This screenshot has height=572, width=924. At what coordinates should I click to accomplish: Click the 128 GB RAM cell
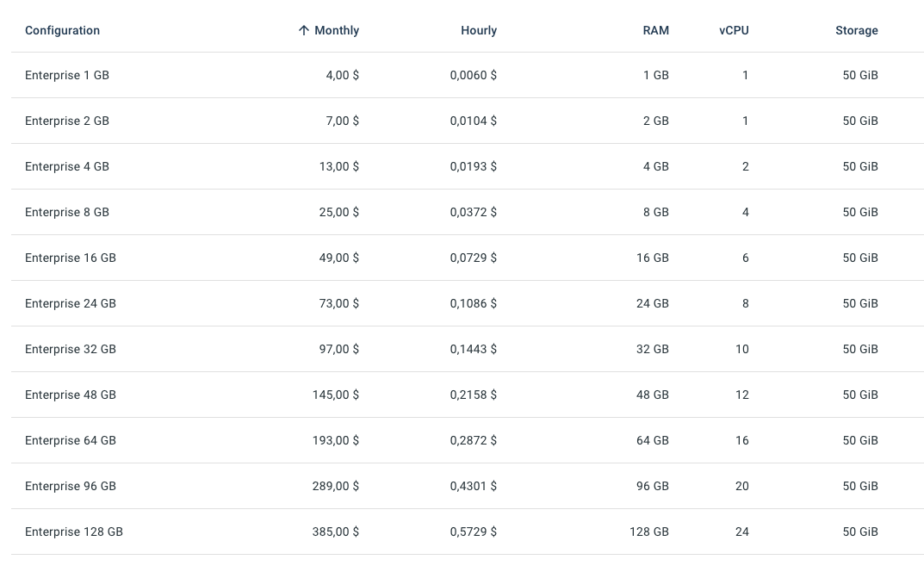648,532
